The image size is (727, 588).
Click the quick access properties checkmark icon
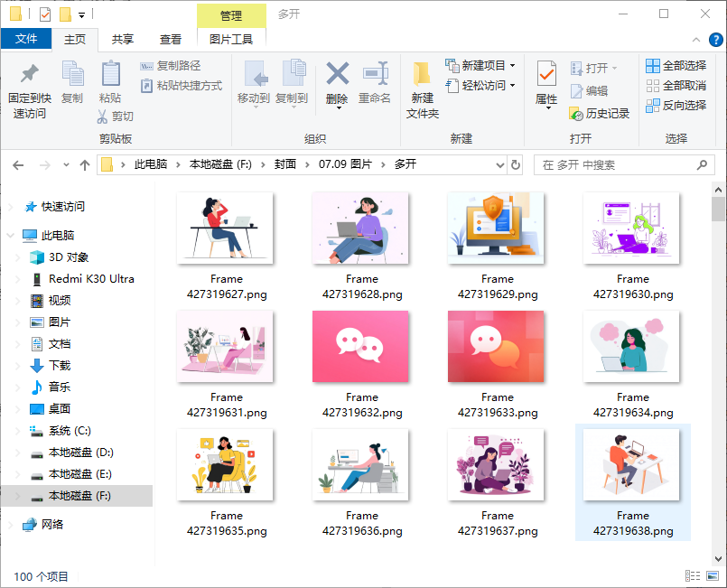pyautogui.click(x=45, y=14)
